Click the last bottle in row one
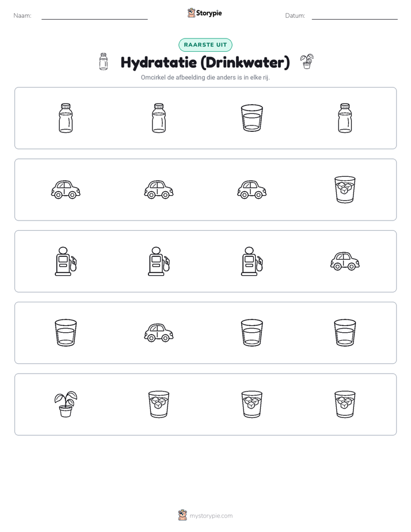411x532 pixels. pyautogui.click(x=345, y=118)
